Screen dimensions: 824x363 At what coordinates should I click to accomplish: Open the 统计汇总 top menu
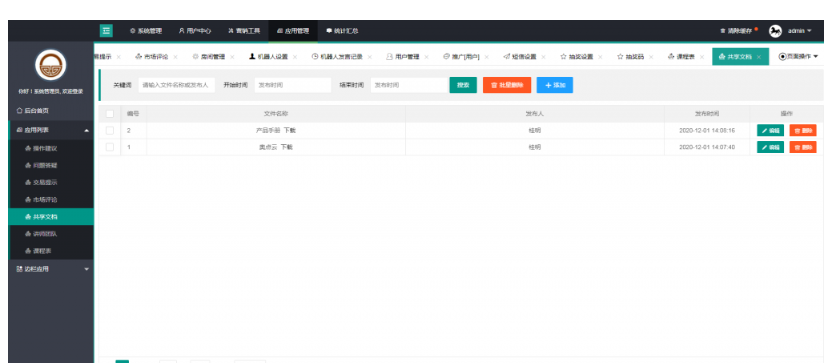click(x=342, y=31)
